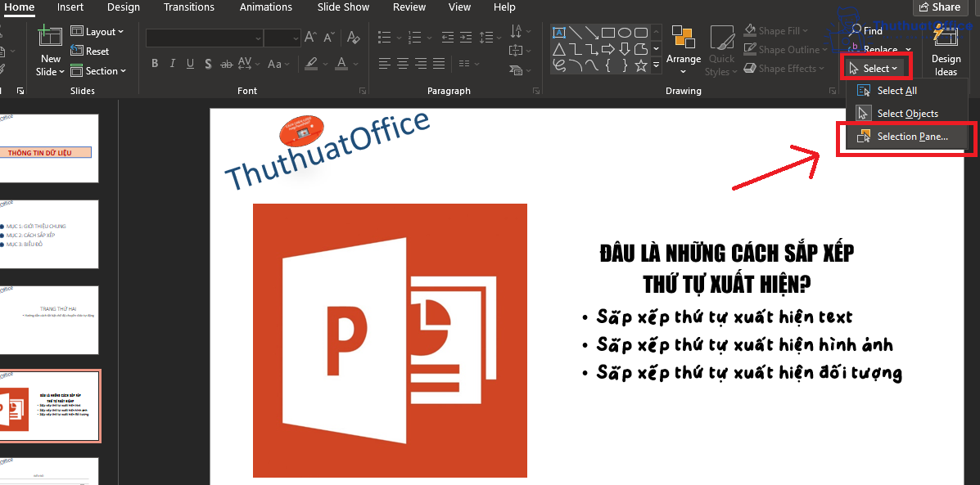
Task: Click the Center alignment icon
Action: pos(402,63)
